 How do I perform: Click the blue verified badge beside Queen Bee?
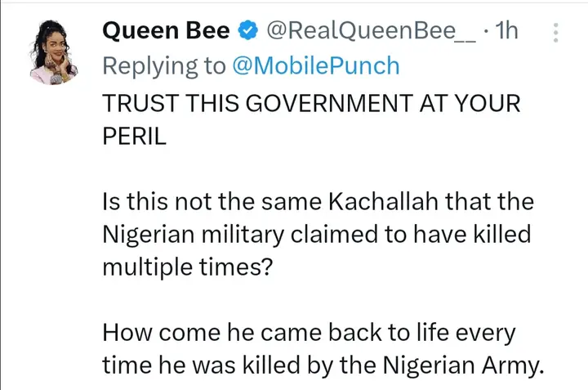246,32
